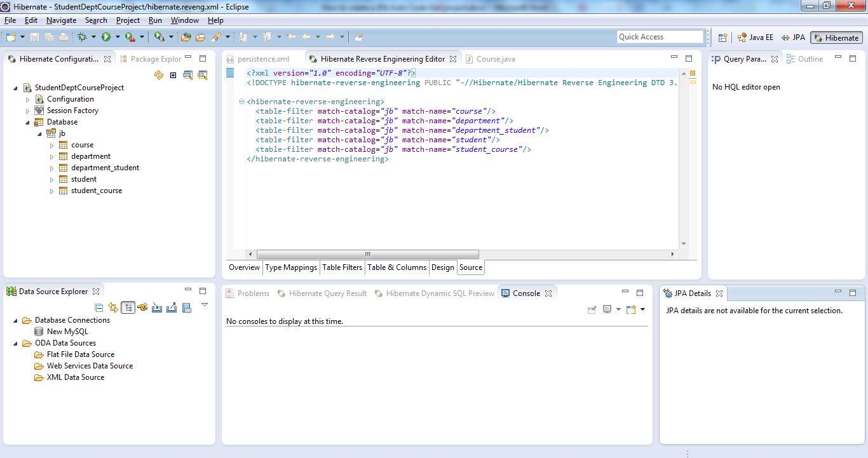Click the Pin Console icon
Viewport: 868px width, 458px height.
(x=592, y=309)
